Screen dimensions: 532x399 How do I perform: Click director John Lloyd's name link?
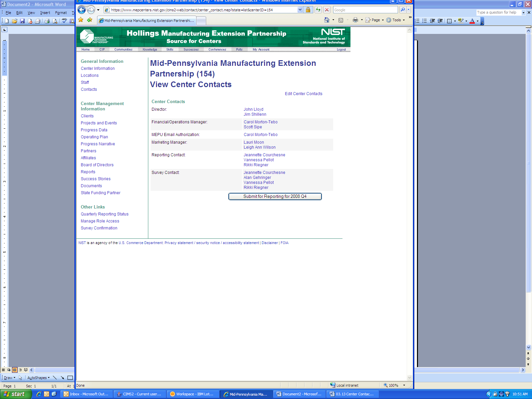253,109
